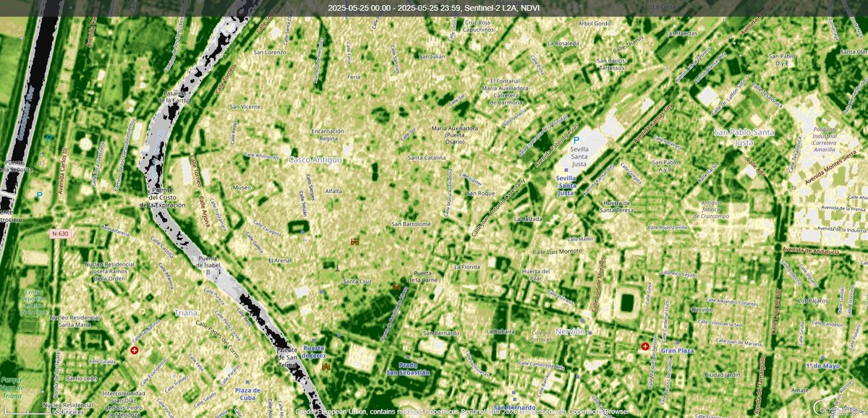Image resolution: width=868 pixels, height=418 pixels.
Task: Click the red hospital cross beside Gran Plaza
Action: coord(645,347)
